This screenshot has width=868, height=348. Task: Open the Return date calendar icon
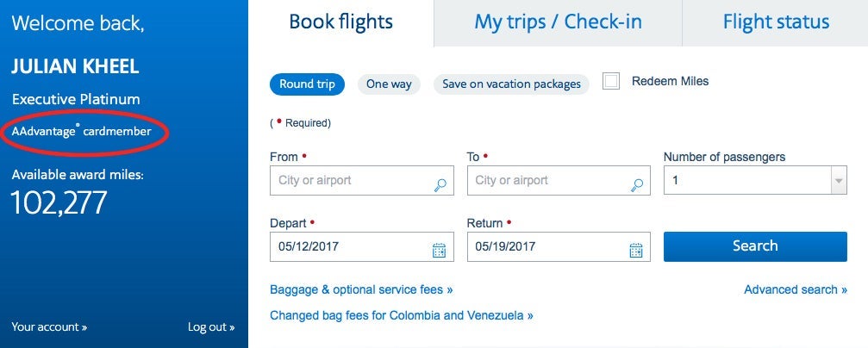(x=636, y=250)
